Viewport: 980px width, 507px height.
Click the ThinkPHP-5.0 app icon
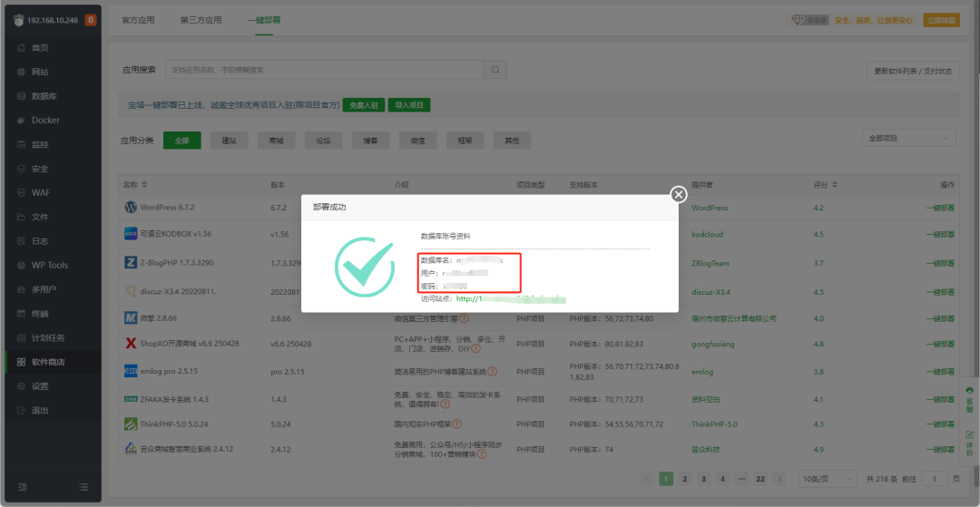click(131, 424)
